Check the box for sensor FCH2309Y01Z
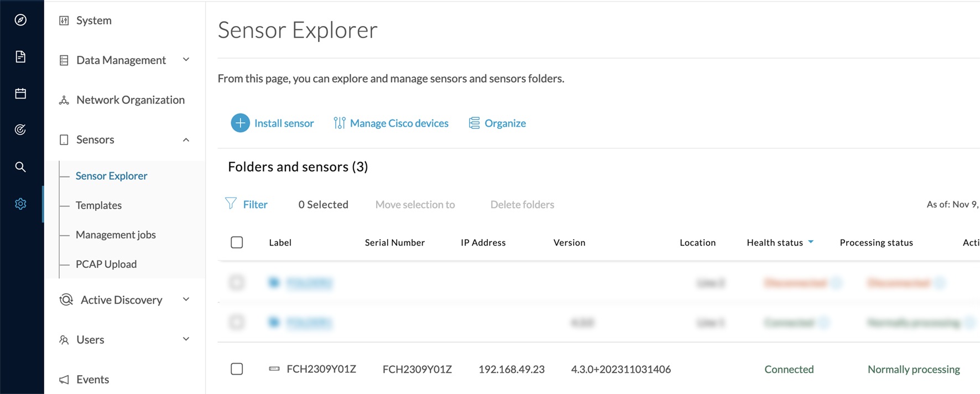This screenshot has width=980, height=394. pos(237,369)
